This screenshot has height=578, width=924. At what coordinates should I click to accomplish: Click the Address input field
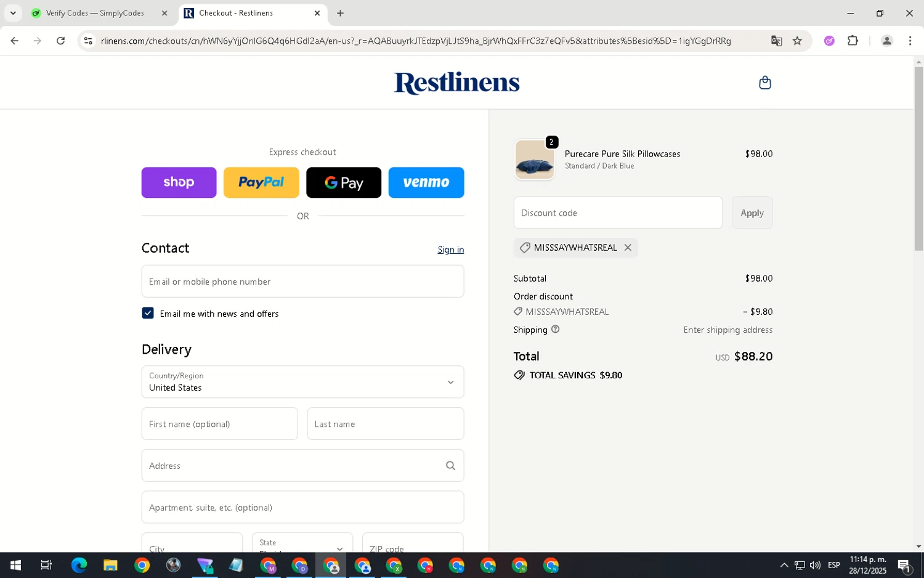pyautogui.click(x=302, y=466)
